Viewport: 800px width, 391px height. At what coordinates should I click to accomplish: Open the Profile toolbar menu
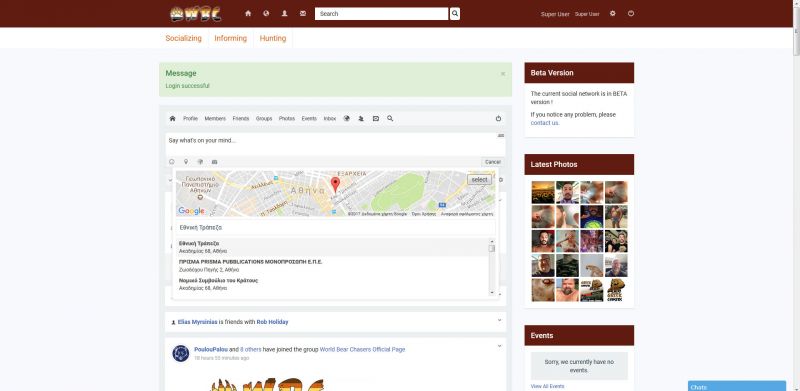190,118
